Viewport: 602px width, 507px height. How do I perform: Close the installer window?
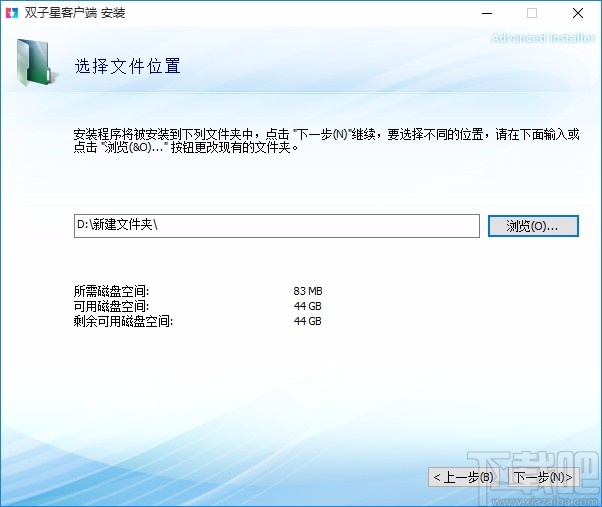click(578, 13)
